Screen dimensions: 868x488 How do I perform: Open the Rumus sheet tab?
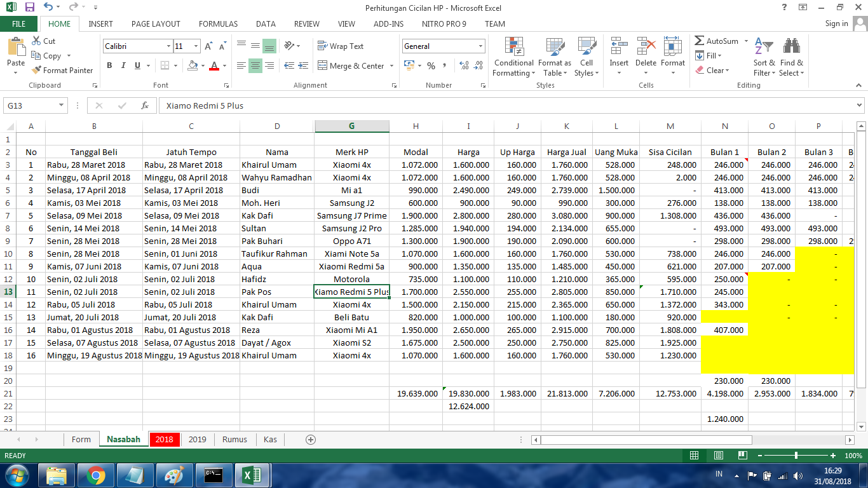(x=234, y=439)
